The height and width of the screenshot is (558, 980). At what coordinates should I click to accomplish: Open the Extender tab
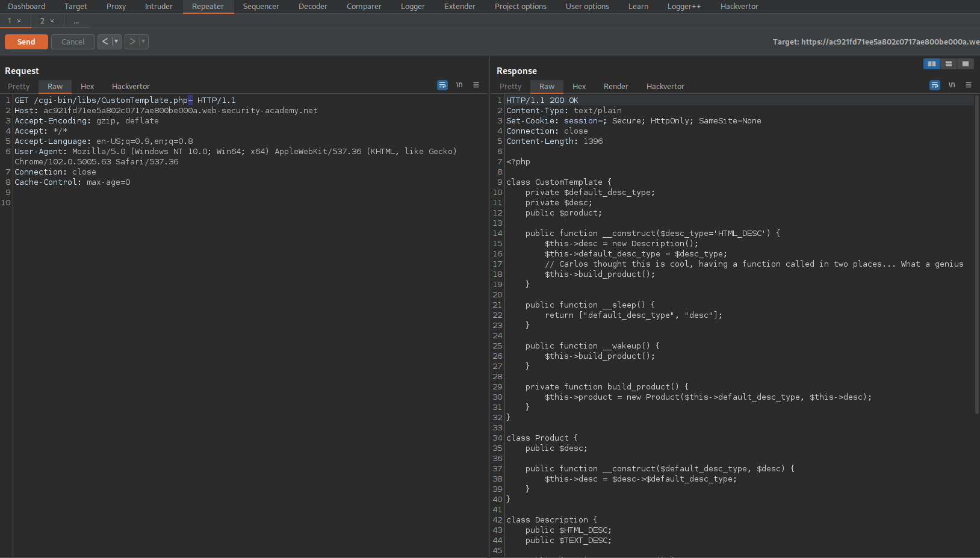(x=460, y=7)
